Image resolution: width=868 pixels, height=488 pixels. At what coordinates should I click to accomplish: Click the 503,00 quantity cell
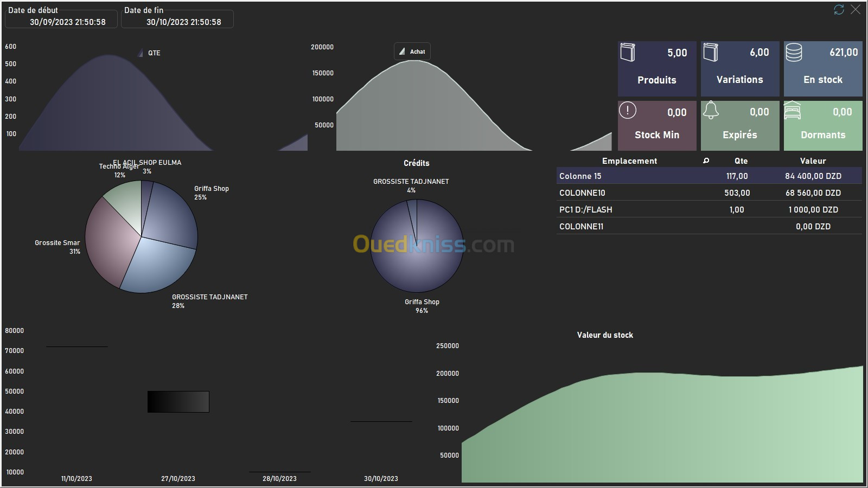pyautogui.click(x=737, y=193)
